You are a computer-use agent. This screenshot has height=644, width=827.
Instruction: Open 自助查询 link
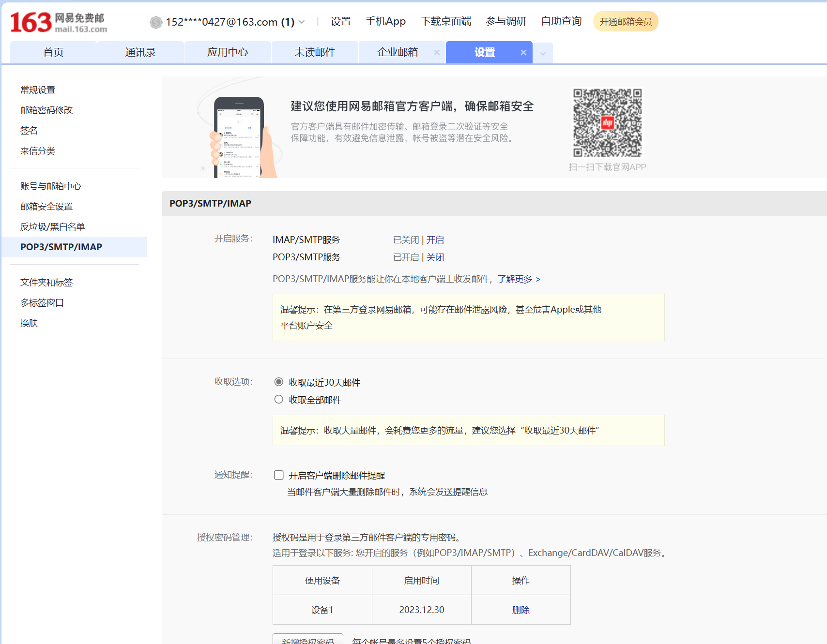(x=561, y=21)
